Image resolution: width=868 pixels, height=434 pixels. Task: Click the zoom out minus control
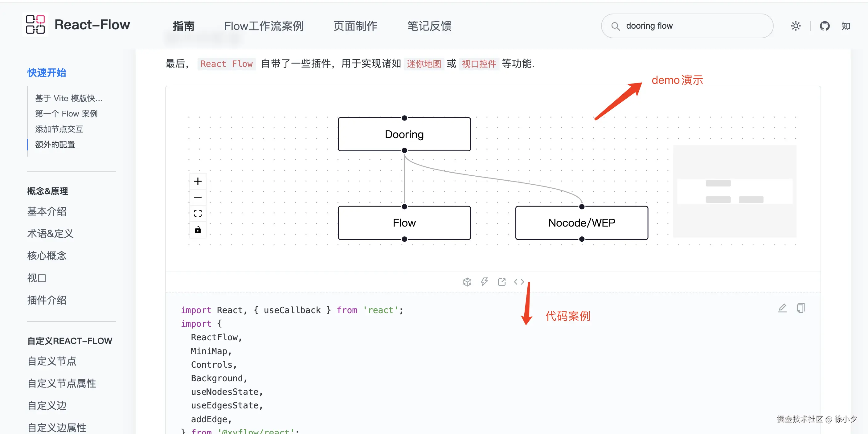point(198,197)
